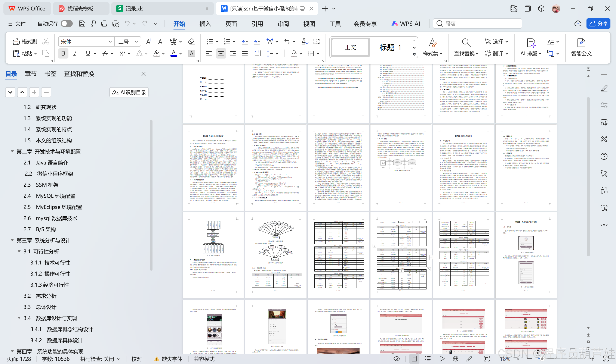The width and height of the screenshot is (616, 364).
Task: Toggle the underline formatting button
Action: [88, 53]
